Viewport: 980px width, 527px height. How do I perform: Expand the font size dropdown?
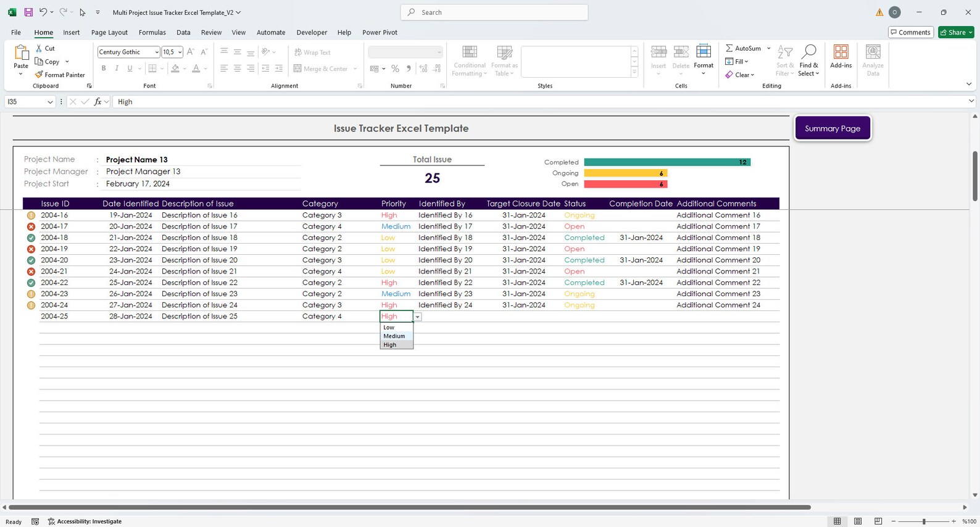click(x=180, y=52)
